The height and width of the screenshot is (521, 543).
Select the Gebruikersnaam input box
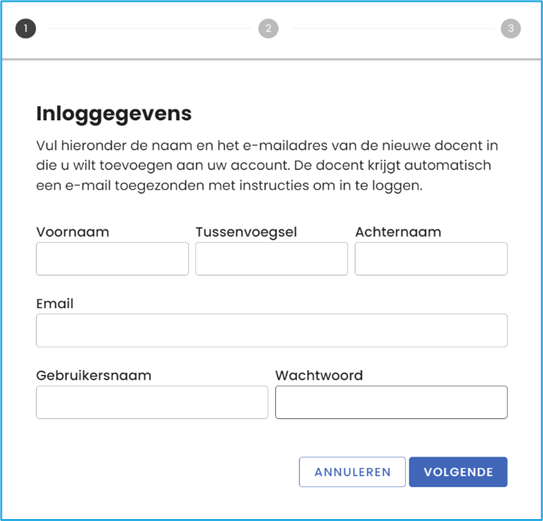152,402
